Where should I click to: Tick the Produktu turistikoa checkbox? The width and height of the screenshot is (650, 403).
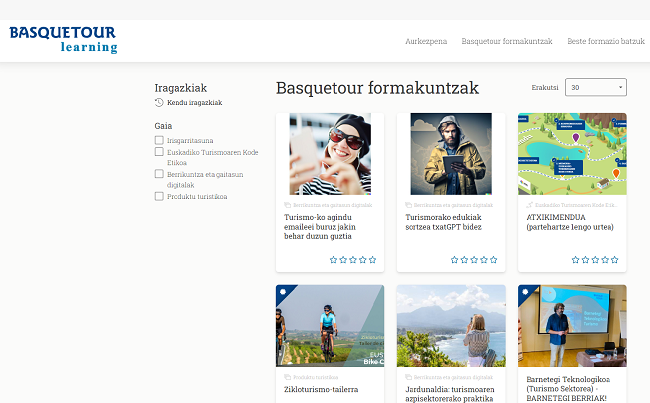click(159, 196)
